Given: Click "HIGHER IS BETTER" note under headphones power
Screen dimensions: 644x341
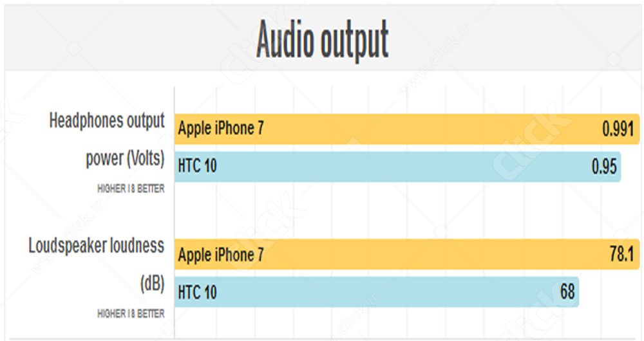Looking at the screenshot, I should coord(131,189).
